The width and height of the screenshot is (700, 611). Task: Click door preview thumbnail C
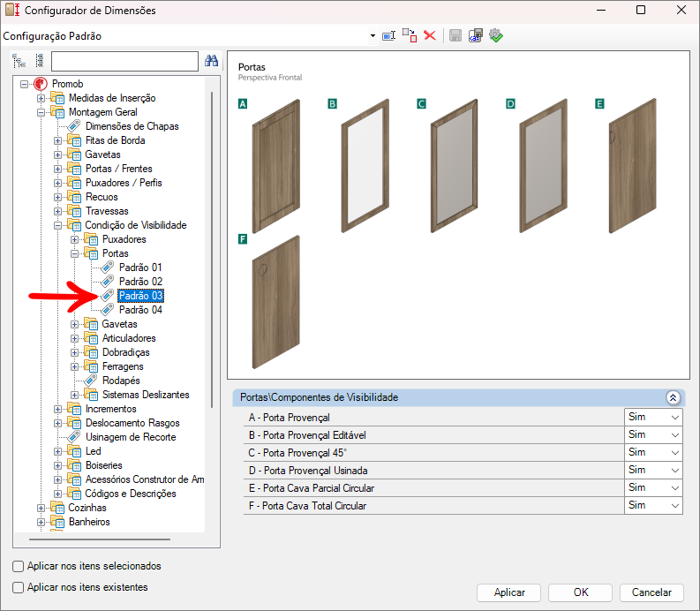[x=454, y=166]
